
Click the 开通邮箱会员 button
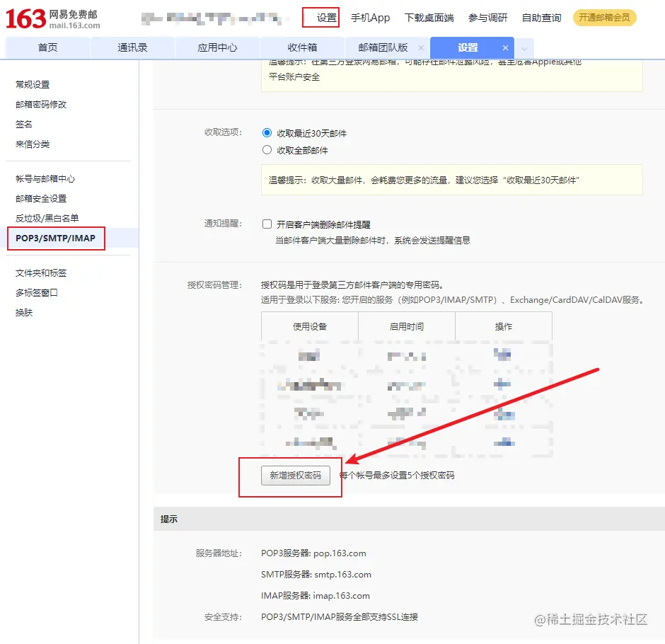tap(604, 18)
